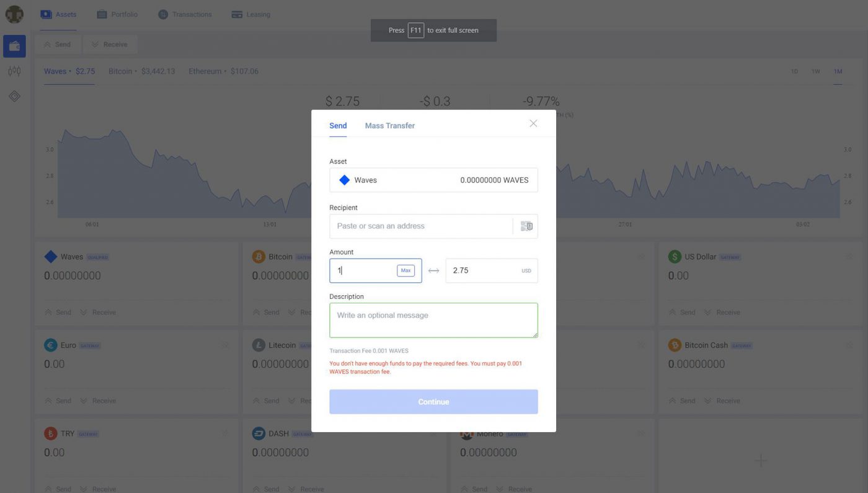The width and height of the screenshot is (868, 493).
Task: Add new asset with plus icon
Action: [x=761, y=461]
